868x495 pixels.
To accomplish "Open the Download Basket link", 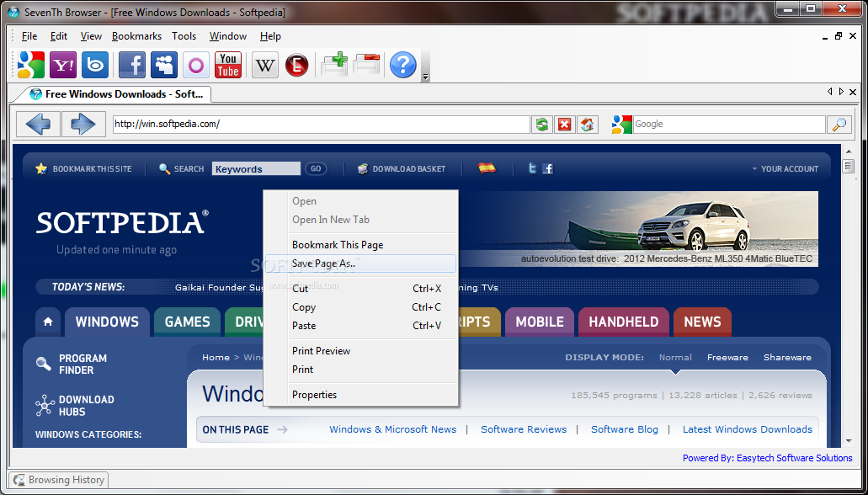I will point(402,169).
